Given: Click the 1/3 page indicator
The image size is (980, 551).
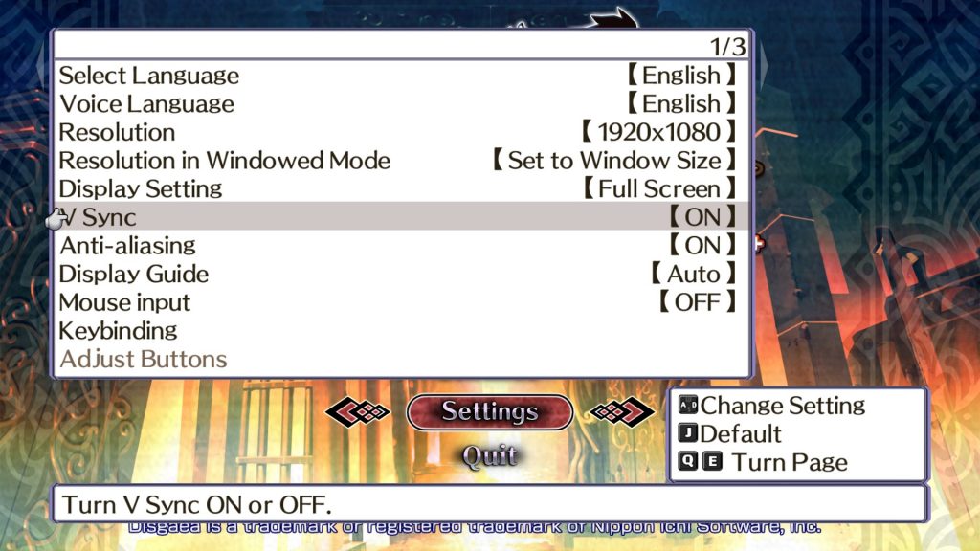Looking at the screenshot, I should point(727,46).
